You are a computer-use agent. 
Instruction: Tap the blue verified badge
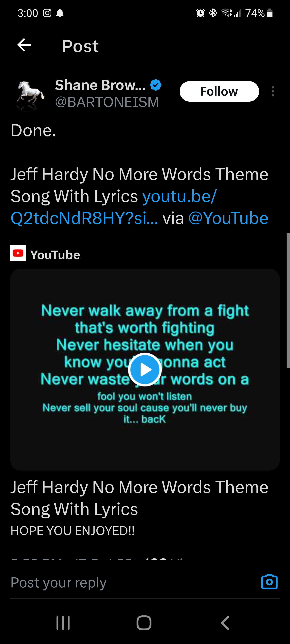[x=156, y=85]
